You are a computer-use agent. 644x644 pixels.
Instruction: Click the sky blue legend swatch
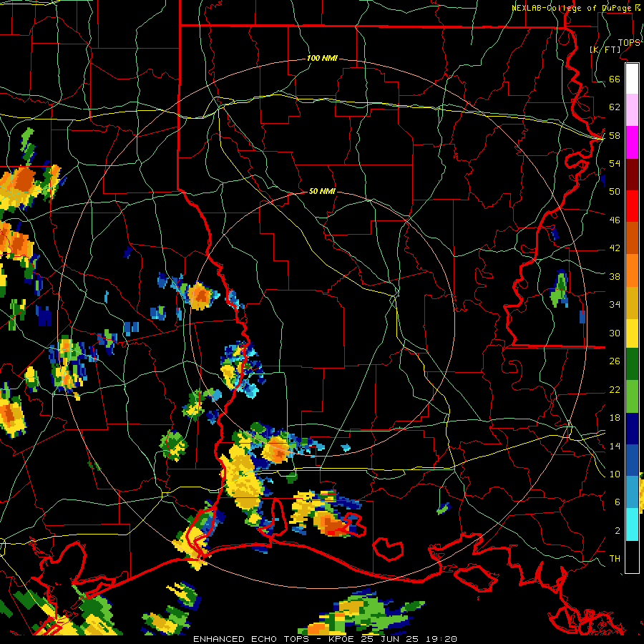(x=632, y=492)
